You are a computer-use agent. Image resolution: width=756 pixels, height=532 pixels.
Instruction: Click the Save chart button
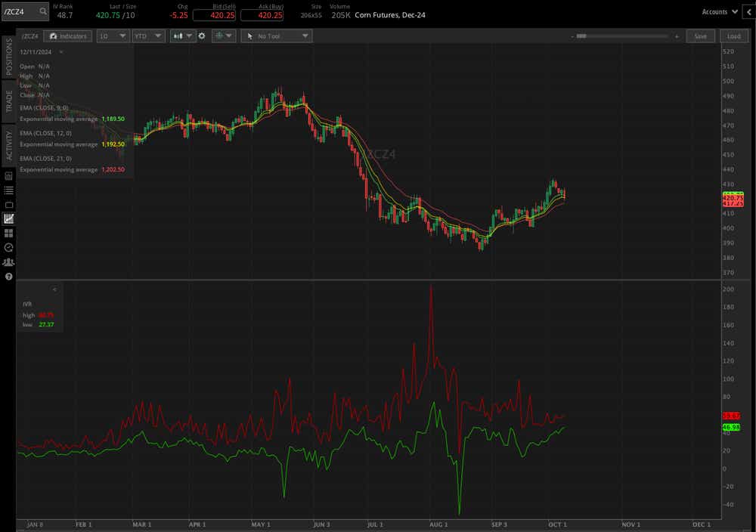(701, 36)
